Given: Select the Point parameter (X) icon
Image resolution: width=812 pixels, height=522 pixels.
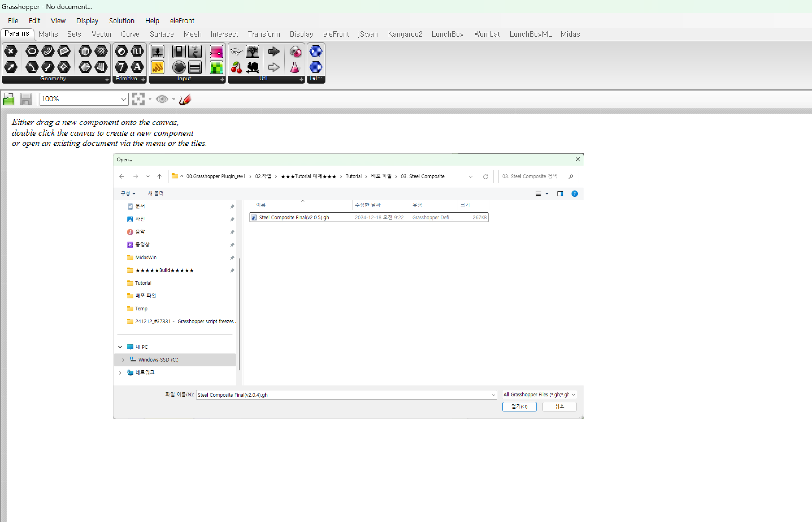Looking at the screenshot, I should click(x=11, y=51).
